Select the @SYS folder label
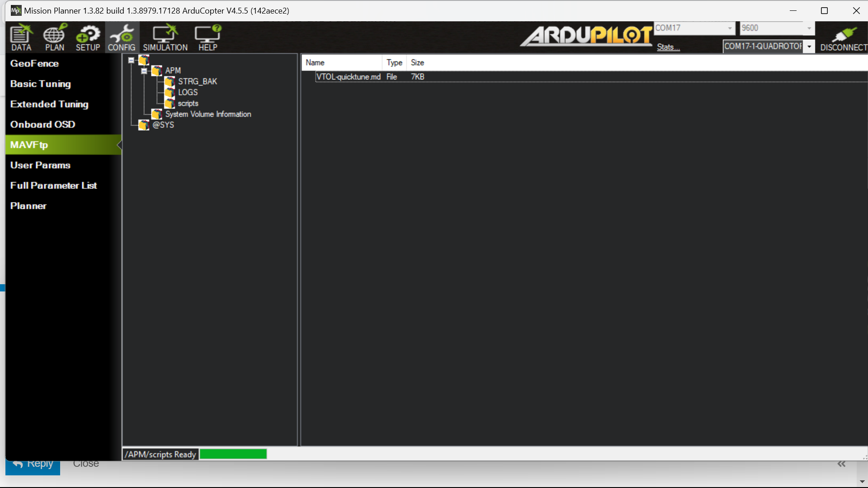Screen dimensions: 868x488 (163, 125)
